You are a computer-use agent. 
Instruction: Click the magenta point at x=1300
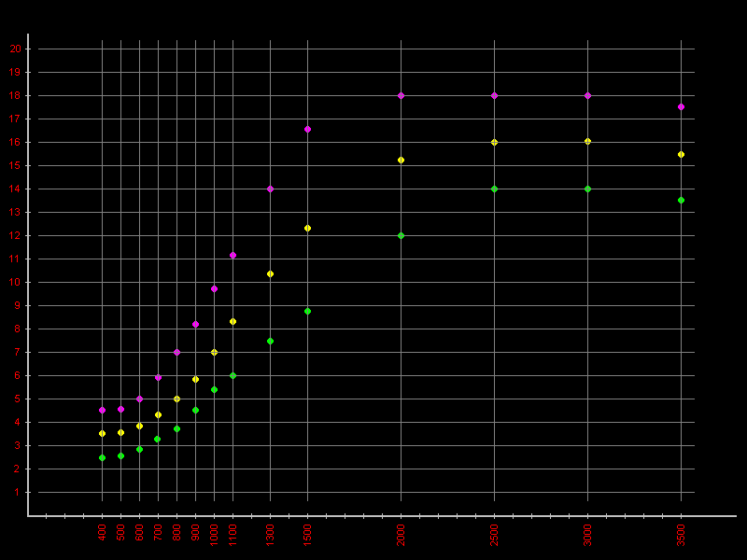[270, 189]
